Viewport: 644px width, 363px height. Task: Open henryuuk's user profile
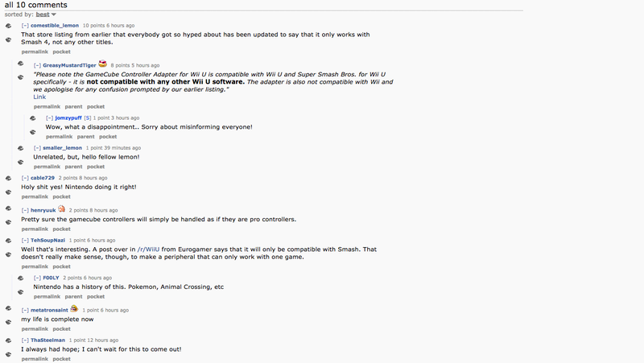coord(43,210)
